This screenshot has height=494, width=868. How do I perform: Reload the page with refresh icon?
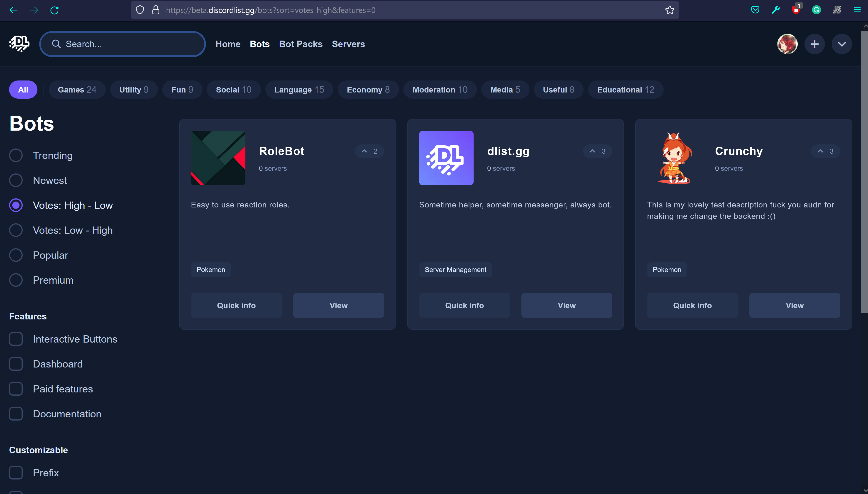[55, 10]
